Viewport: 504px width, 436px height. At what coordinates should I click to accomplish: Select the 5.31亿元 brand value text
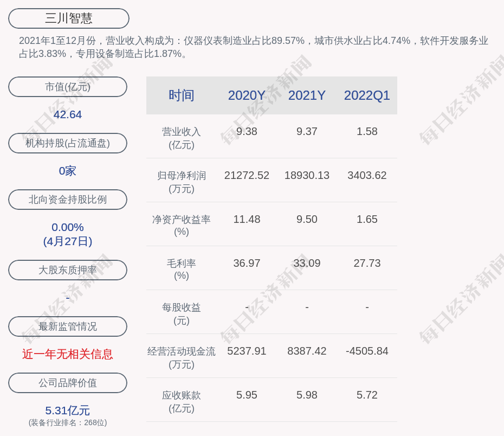tap(68, 411)
